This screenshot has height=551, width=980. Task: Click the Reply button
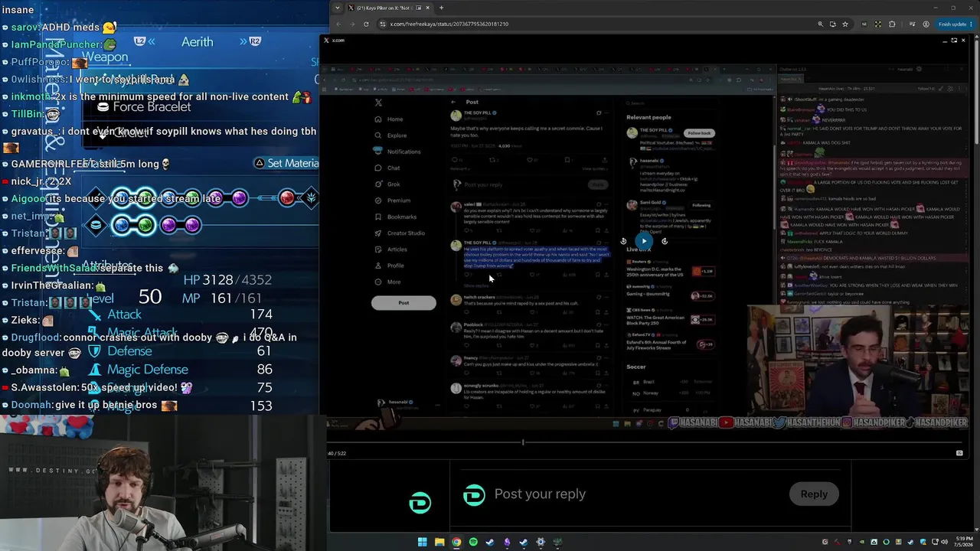814,494
